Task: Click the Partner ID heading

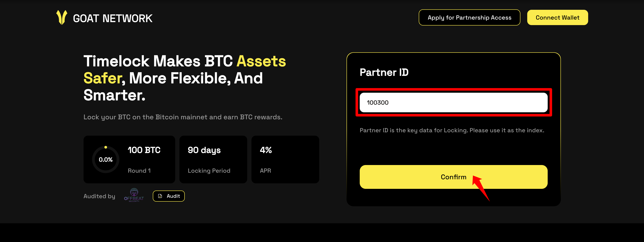Action: (384, 72)
